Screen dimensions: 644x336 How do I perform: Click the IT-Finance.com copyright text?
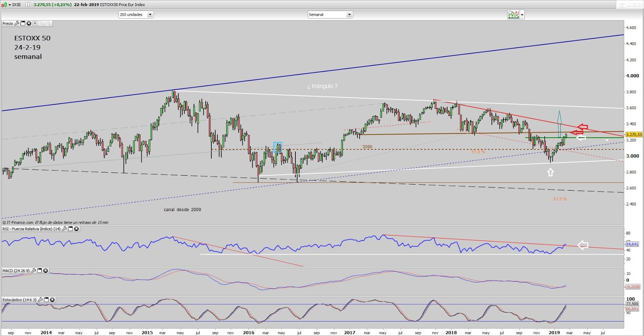coord(18,222)
